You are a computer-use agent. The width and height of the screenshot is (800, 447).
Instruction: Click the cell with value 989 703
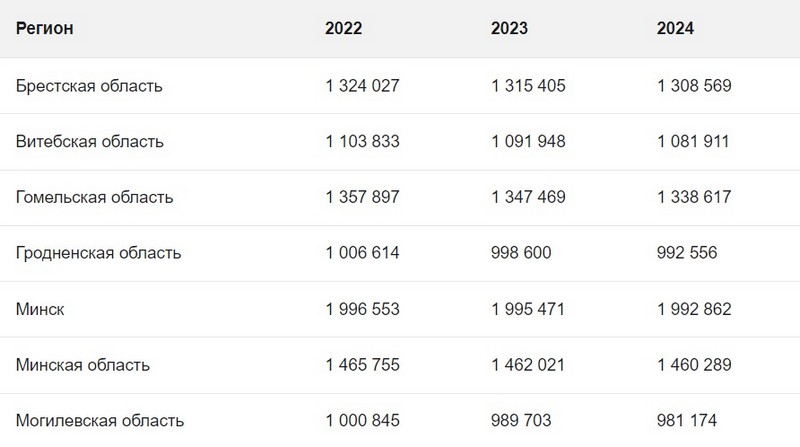(x=521, y=422)
